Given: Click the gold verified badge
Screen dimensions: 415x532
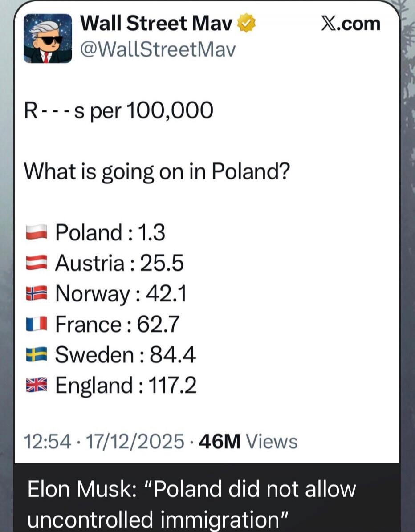Looking at the screenshot, I should (x=245, y=23).
